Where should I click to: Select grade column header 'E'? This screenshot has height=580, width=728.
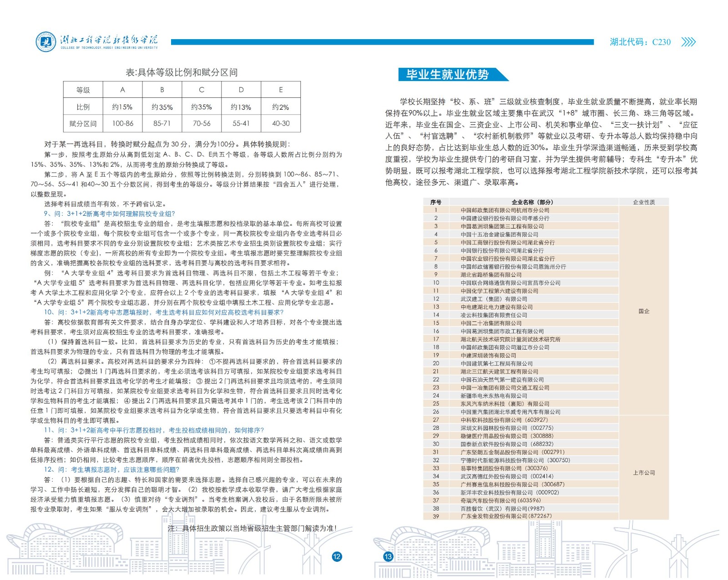coord(281,90)
